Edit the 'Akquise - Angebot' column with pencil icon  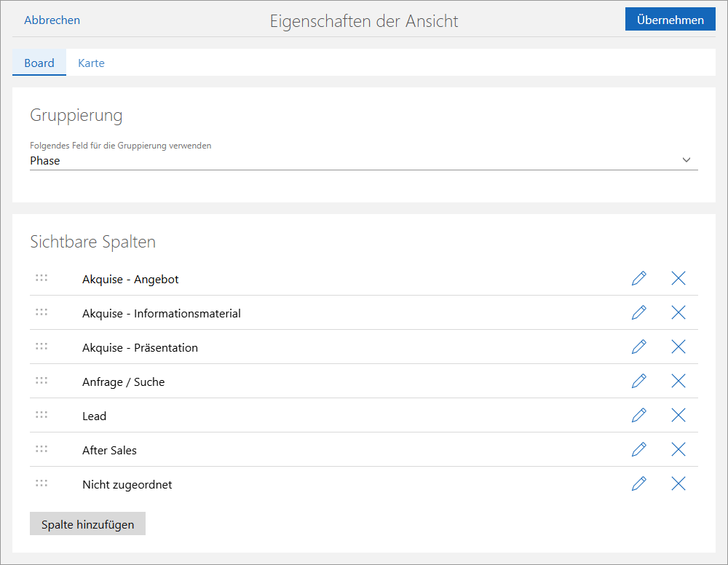coord(639,278)
